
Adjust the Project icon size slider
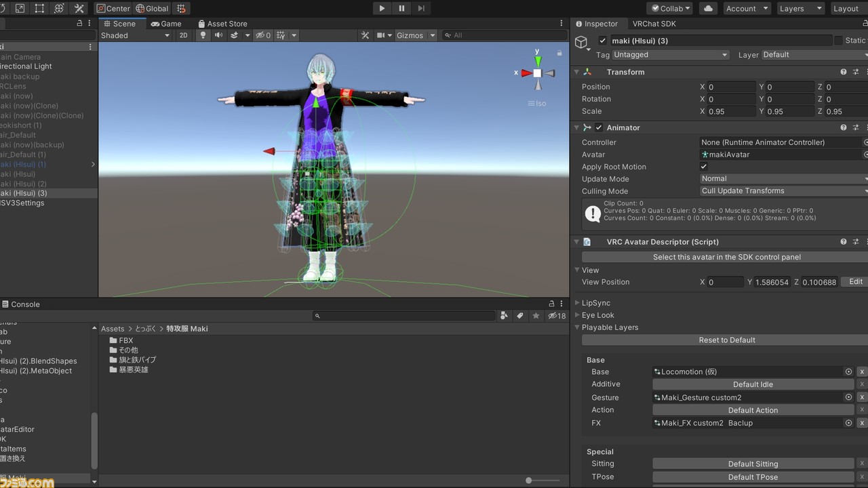(x=529, y=481)
